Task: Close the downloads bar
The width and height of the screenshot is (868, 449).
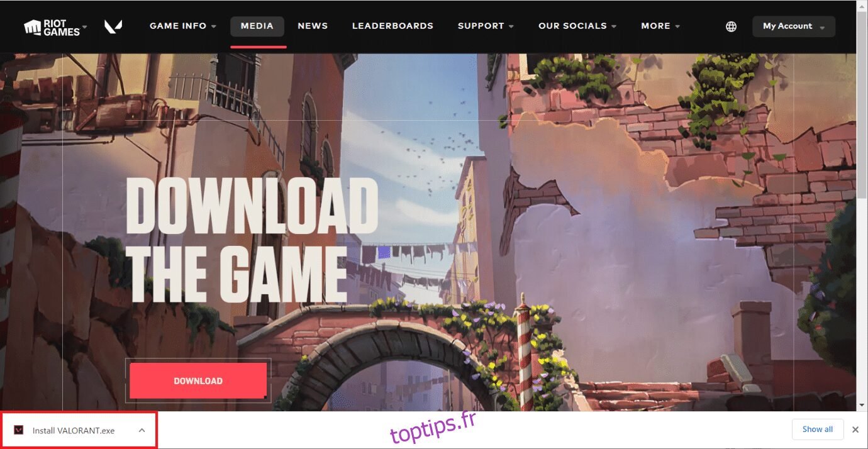Action: tap(855, 430)
